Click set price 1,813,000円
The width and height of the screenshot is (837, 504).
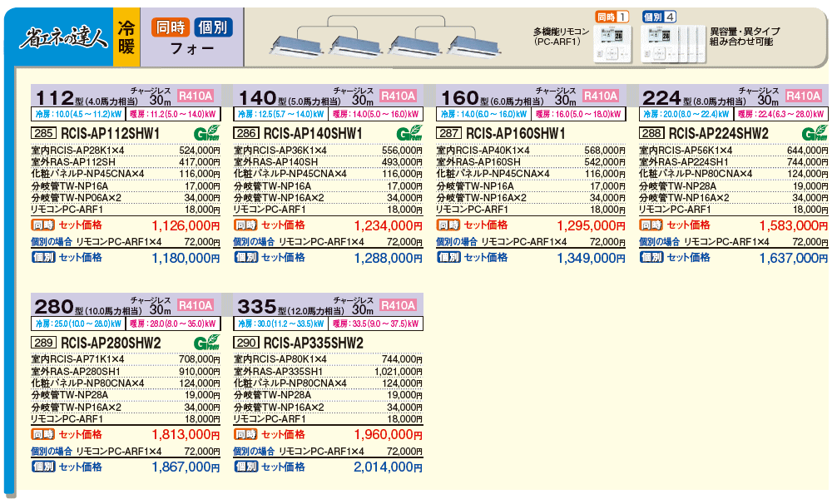coord(186,435)
